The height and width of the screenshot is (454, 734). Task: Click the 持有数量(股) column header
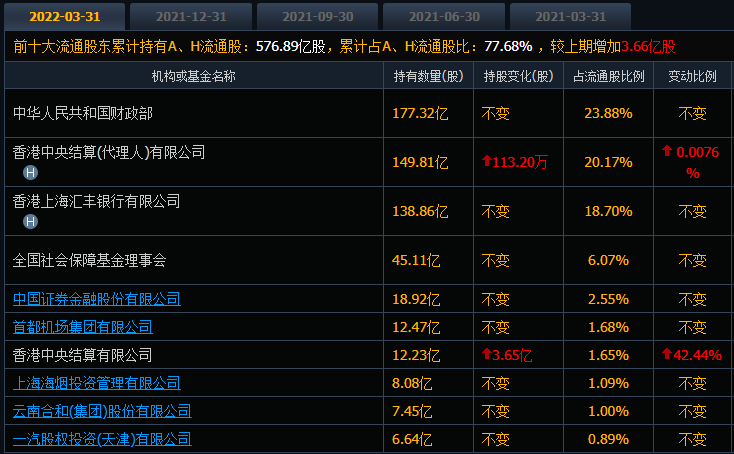[x=428, y=76]
